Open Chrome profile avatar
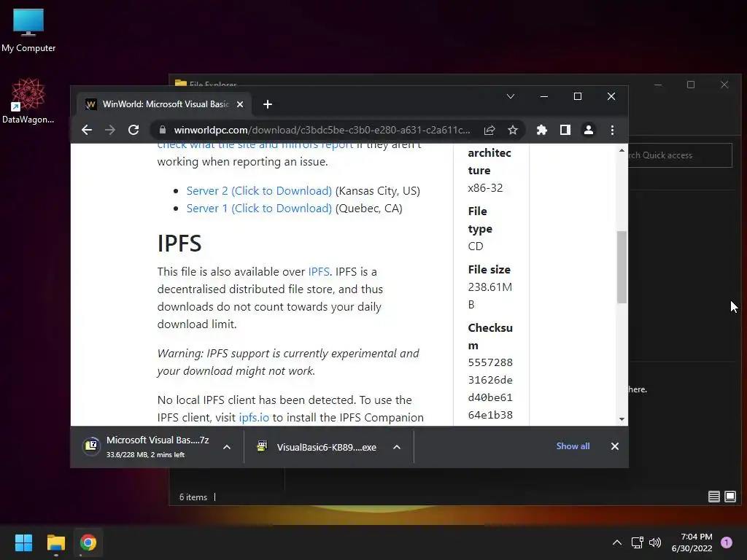Screen dimensions: 747x560 (589, 130)
